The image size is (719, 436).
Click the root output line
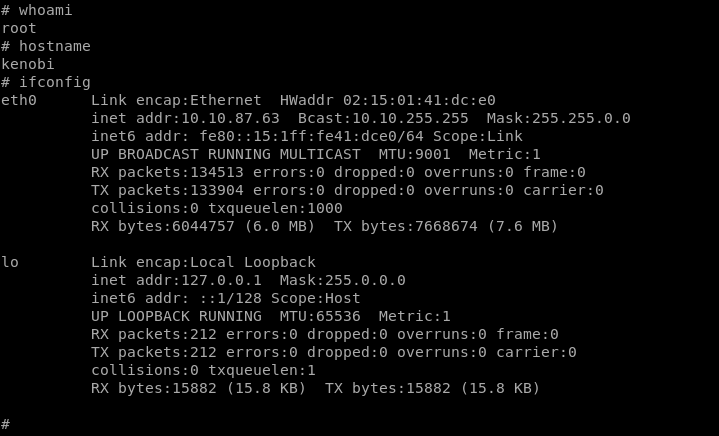[x=19, y=28]
